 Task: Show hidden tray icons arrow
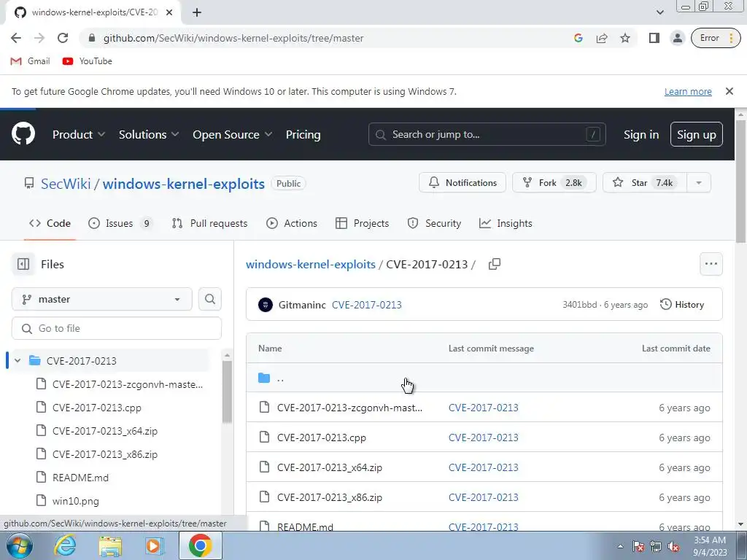tap(620, 546)
